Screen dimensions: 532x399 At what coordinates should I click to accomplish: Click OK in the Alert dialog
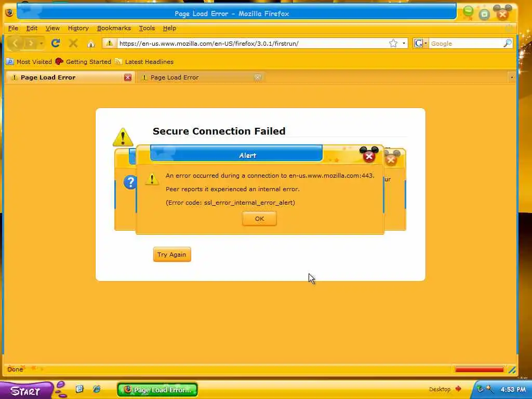(259, 219)
